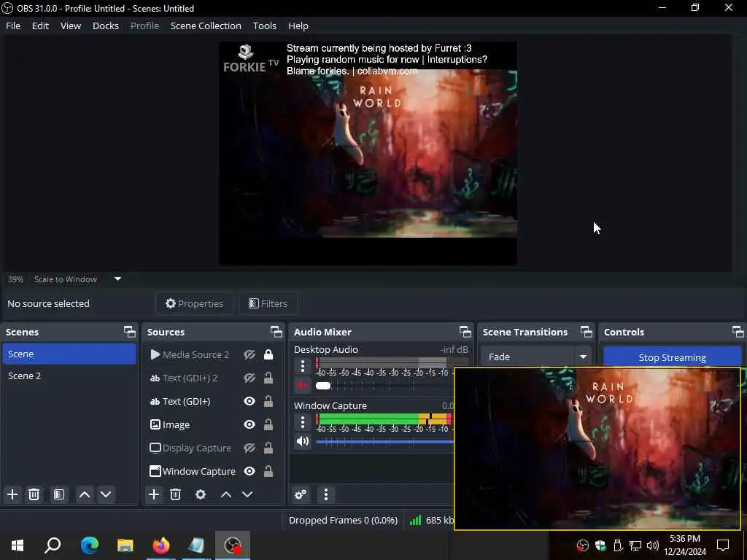This screenshot has width=747, height=560.
Task: Open preview scaling dropdown arrow
Action: 117,279
